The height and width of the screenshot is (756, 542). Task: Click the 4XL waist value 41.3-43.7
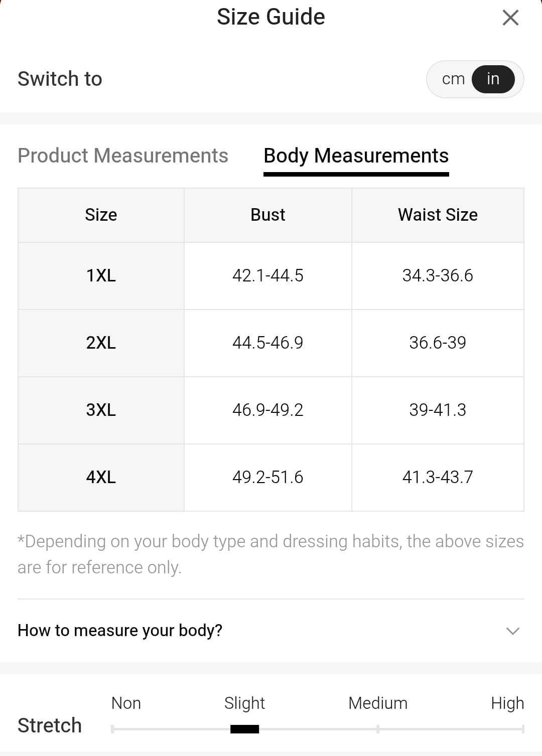(438, 477)
